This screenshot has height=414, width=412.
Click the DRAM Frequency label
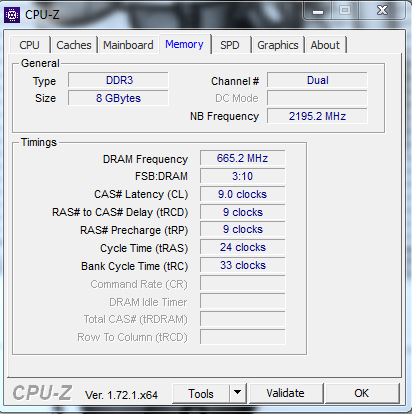pyautogui.click(x=145, y=159)
